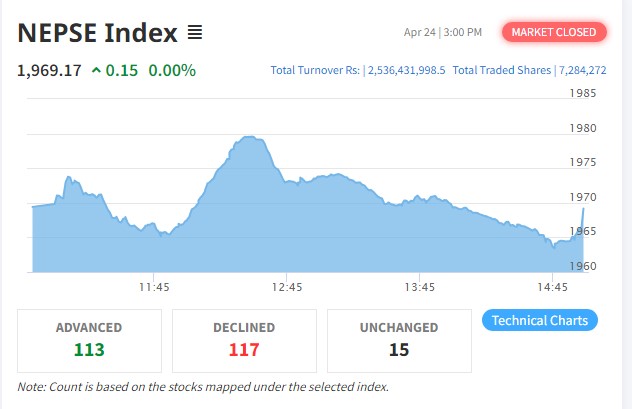Open the menu icon beside NEPSE Index
This screenshot has width=632, height=409.
195,33
